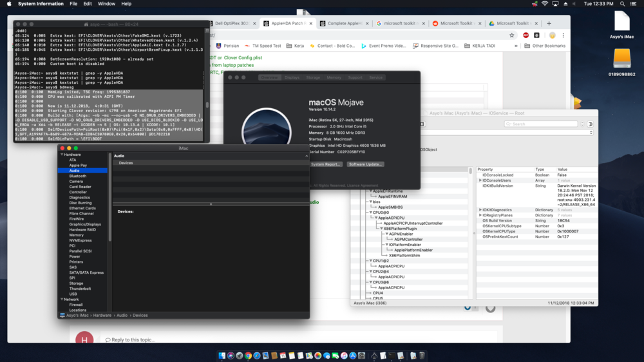The height and width of the screenshot is (362, 644).
Task: Switch to the Dell OptiPlex Chrome tab
Action: (x=231, y=23)
